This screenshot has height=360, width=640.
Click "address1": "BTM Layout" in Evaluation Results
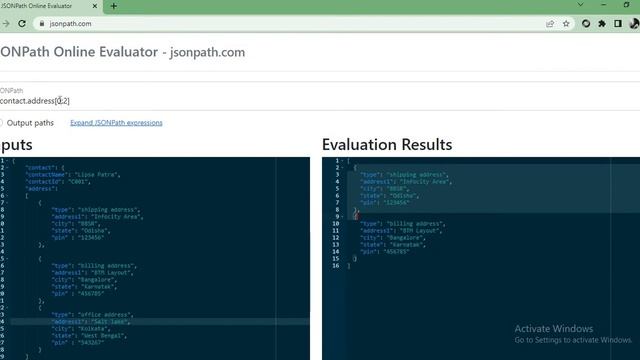pos(401,231)
